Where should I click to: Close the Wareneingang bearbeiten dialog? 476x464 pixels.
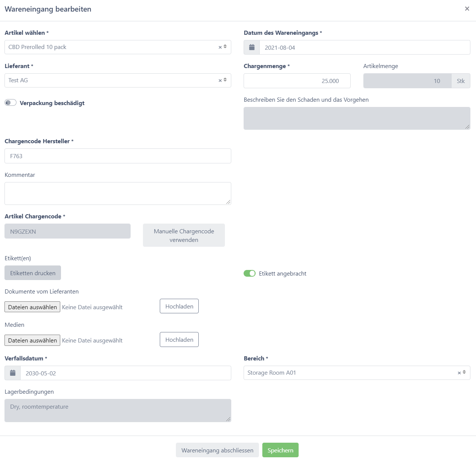click(467, 9)
